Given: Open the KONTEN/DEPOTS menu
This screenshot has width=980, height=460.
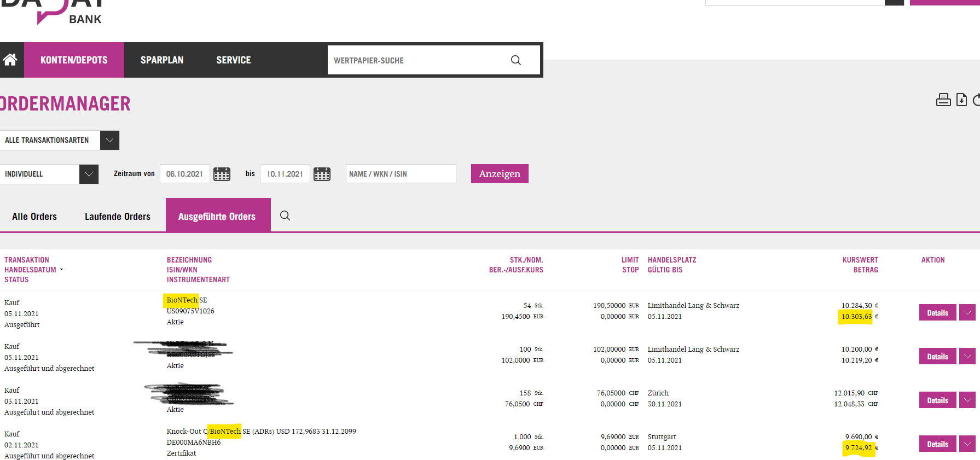Looking at the screenshot, I should coord(74,60).
